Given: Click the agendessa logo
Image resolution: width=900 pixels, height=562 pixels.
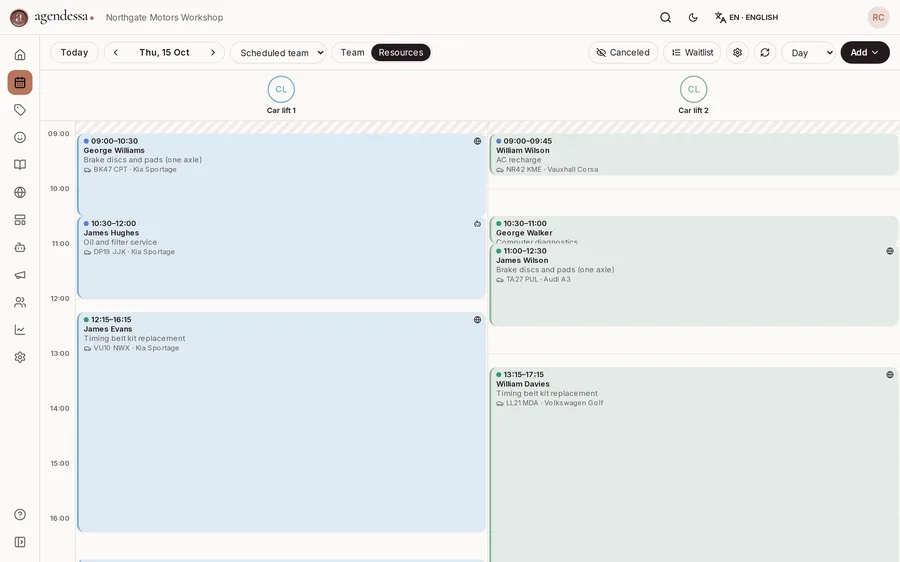Looking at the screenshot, I should tap(52, 17).
